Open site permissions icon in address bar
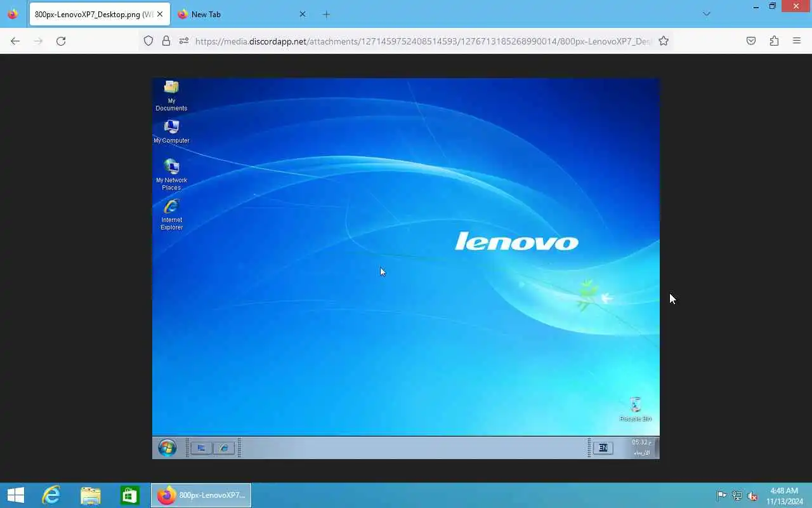Screen dimensions: 812x508 [x=184, y=41]
